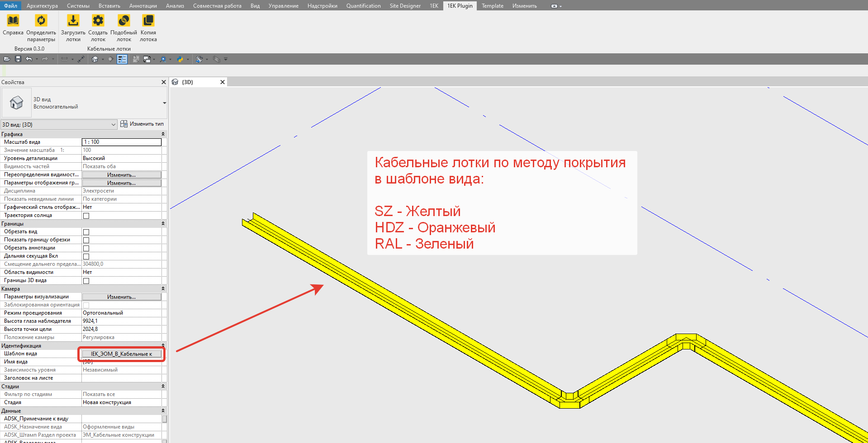Click the Справка help icon
The image size is (868, 443).
13,21
